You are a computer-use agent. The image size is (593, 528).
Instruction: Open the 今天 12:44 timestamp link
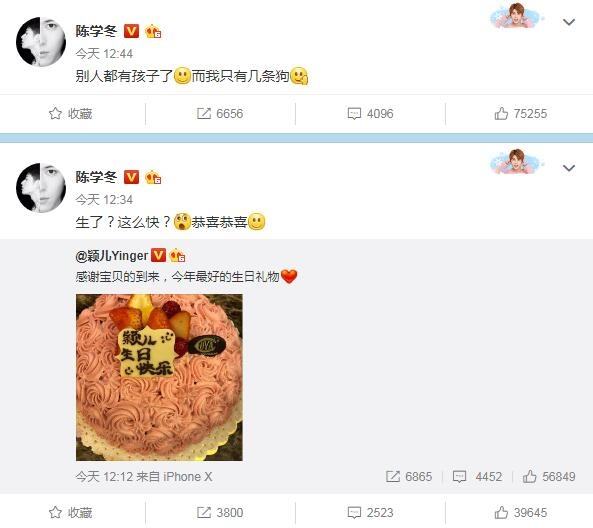click(104, 53)
